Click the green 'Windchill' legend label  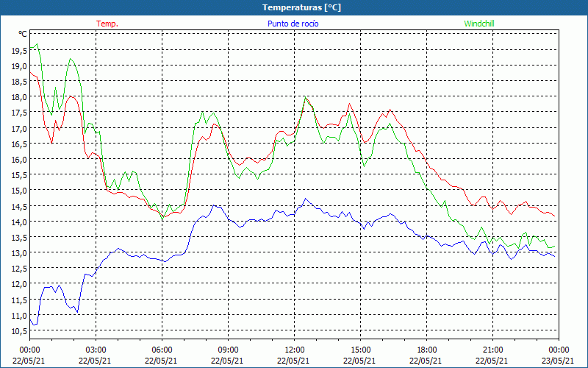(479, 24)
